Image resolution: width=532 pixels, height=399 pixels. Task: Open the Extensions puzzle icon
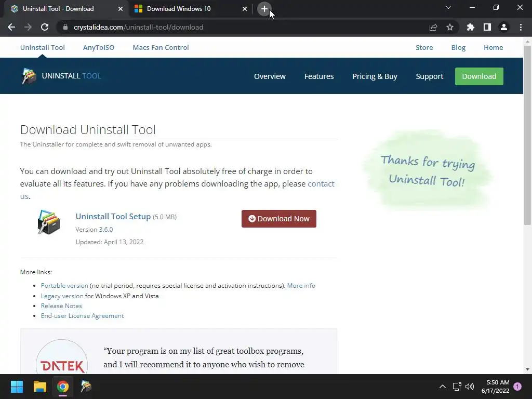(471, 27)
